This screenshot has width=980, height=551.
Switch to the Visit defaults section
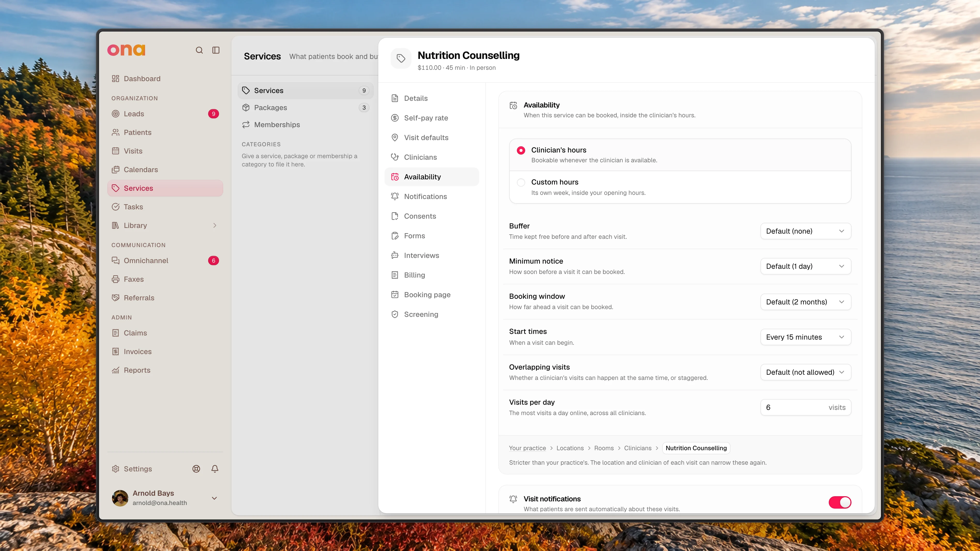(x=432, y=138)
